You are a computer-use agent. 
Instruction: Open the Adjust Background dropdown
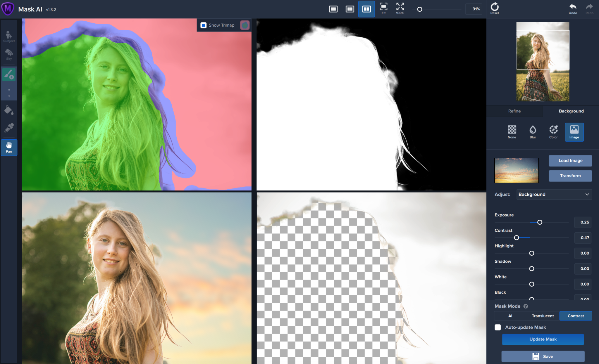[x=554, y=195]
